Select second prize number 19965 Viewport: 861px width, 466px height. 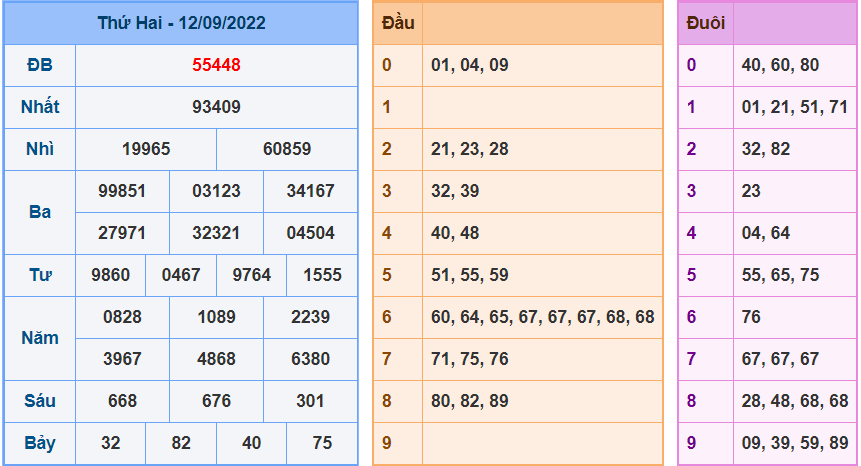(146, 149)
